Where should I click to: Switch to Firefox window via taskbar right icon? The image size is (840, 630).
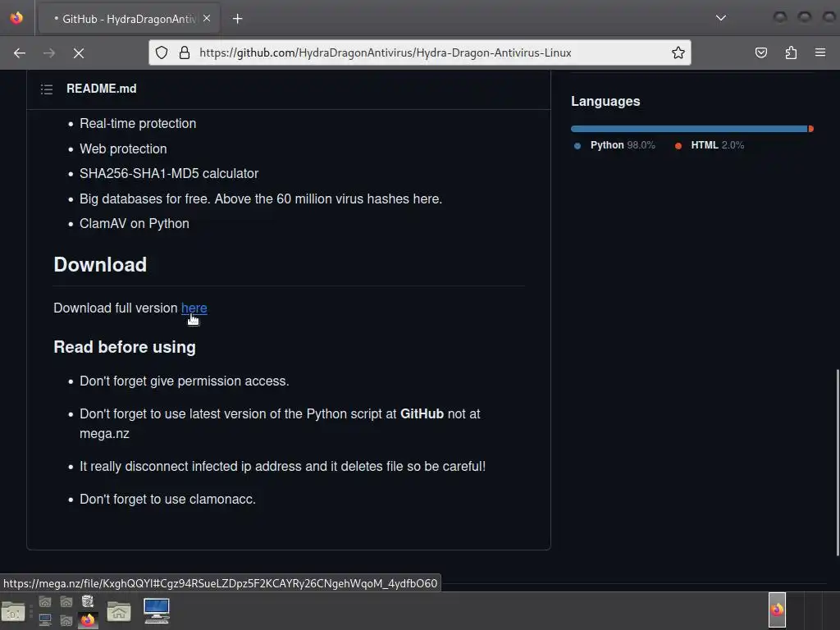tap(777, 609)
